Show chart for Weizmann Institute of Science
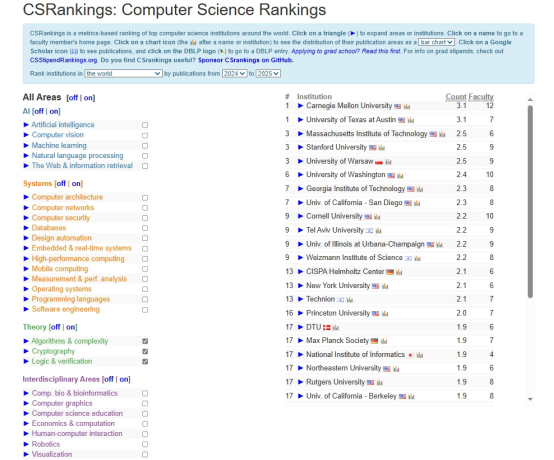 (417, 258)
